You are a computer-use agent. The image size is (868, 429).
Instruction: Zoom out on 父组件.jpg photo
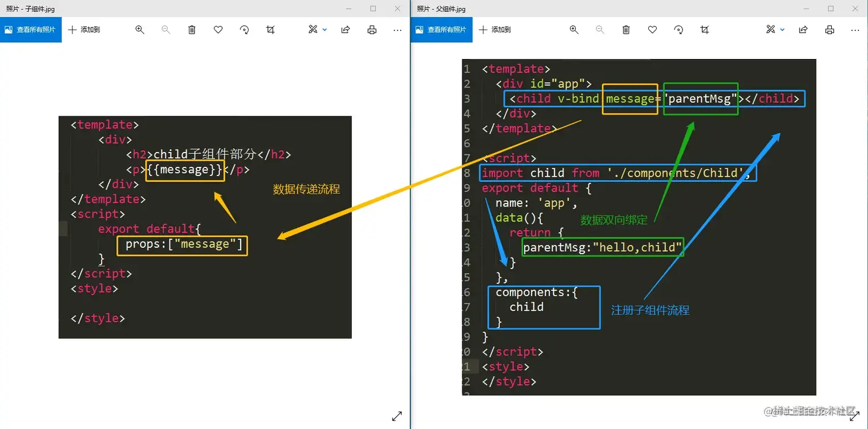[600, 30]
